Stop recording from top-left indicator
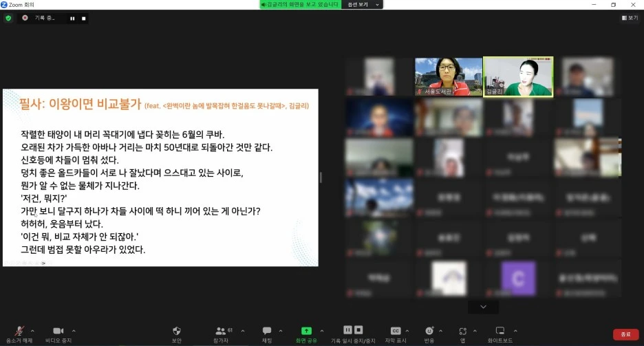644x346 pixels. click(x=84, y=19)
